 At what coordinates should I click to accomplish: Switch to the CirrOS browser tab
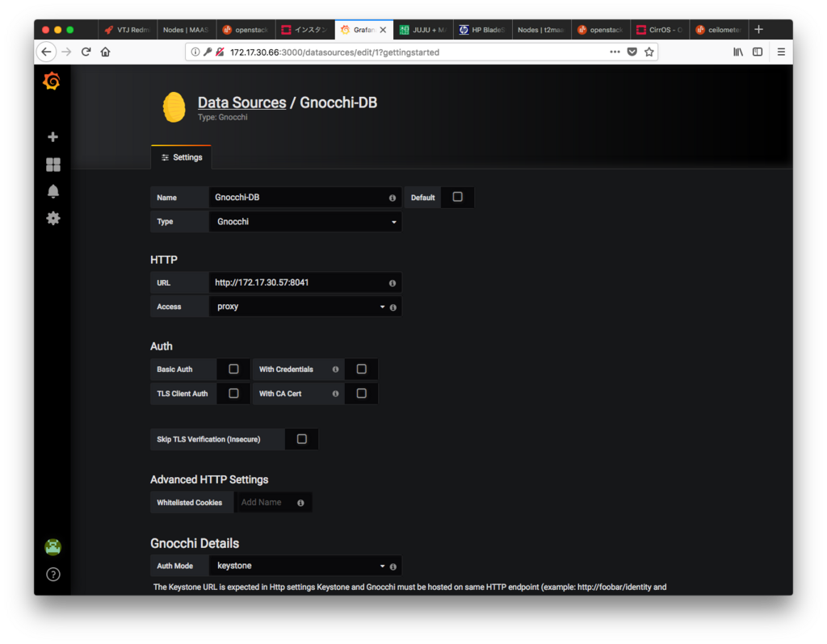click(x=659, y=30)
